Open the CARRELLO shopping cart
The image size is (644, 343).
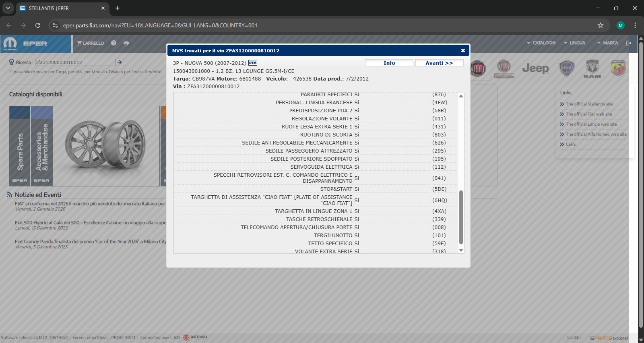tap(91, 43)
